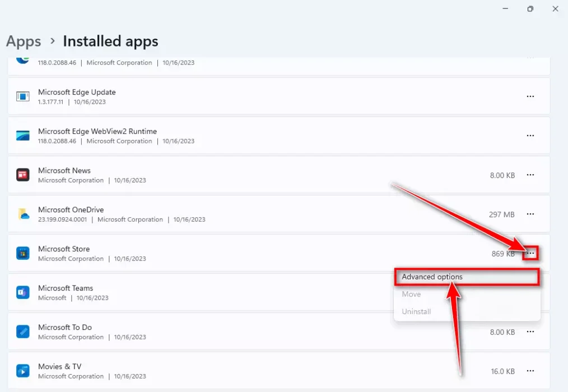Screen dimensions: 568x392
Task: Open the three-dot menu for Microsoft OneDrive
Action: (x=530, y=214)
